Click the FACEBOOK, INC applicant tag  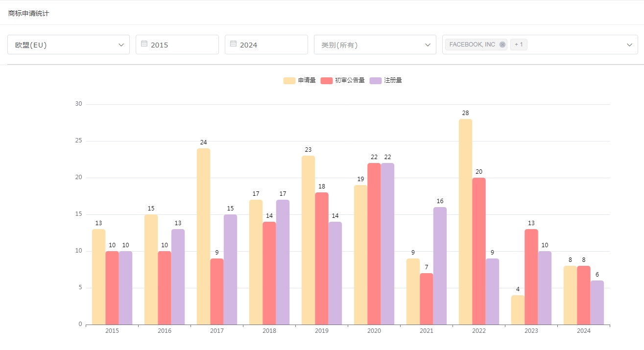(472, 45)
